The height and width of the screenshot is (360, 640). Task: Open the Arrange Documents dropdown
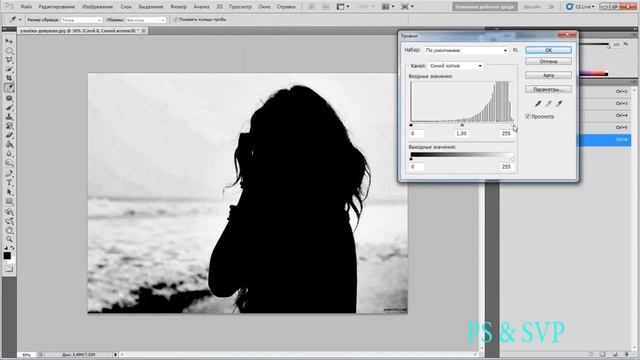pos(387,7)
